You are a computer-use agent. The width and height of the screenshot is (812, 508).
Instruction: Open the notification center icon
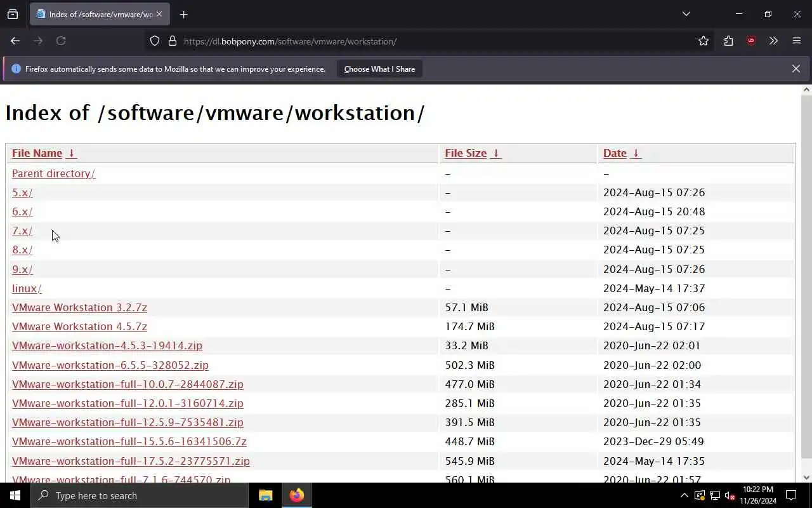tap(791, 495)
